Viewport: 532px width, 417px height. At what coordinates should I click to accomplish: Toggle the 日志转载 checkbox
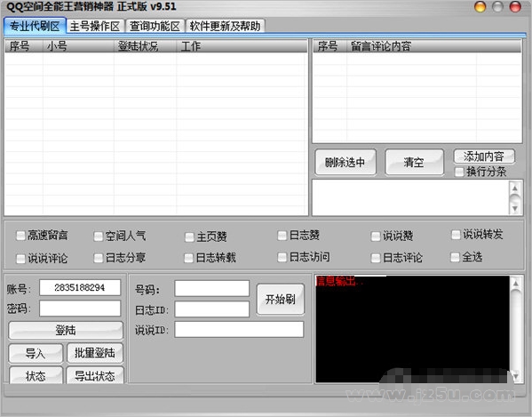click(x=188, y=258)
